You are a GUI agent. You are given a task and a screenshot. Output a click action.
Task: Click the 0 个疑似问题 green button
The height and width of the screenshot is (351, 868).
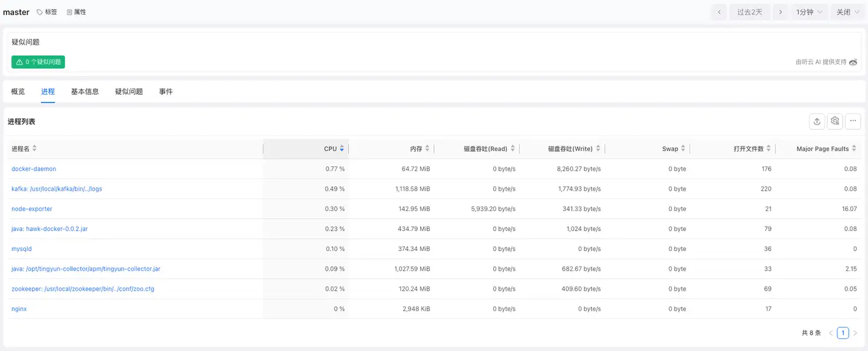click(38, 62)
